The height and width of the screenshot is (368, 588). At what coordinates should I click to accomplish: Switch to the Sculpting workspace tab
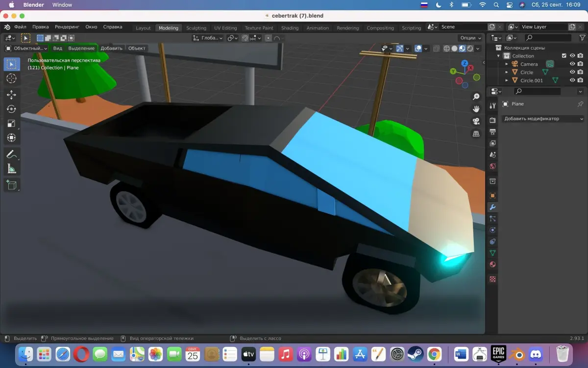point(196,28)
